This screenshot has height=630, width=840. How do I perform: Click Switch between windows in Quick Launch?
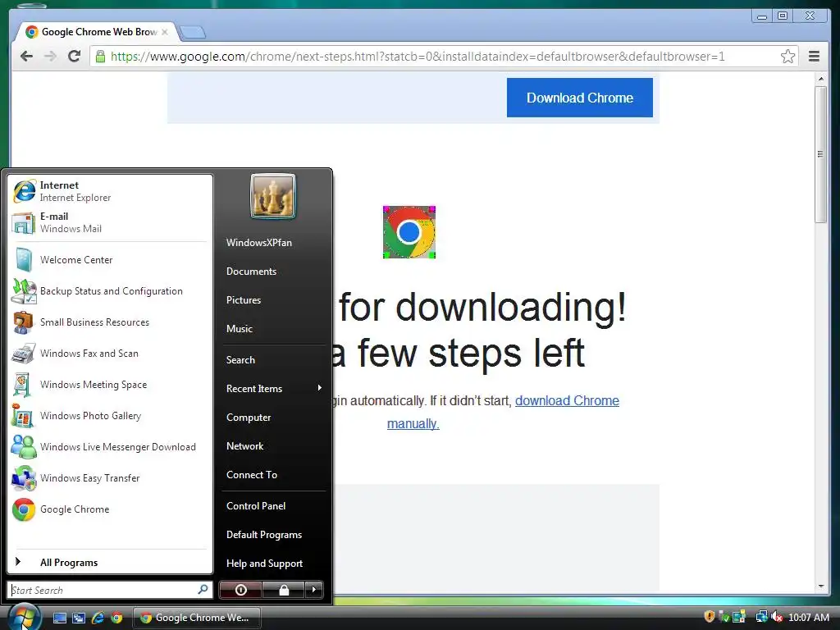(79, 618)
